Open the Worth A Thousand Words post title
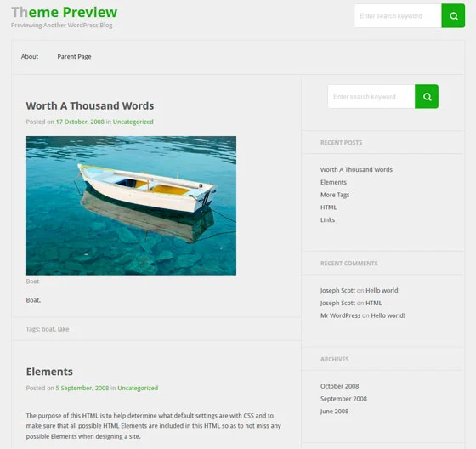Image resolution: width=476 pixels, height=449 pixels. pyautogui.click(x=90, y=105)
